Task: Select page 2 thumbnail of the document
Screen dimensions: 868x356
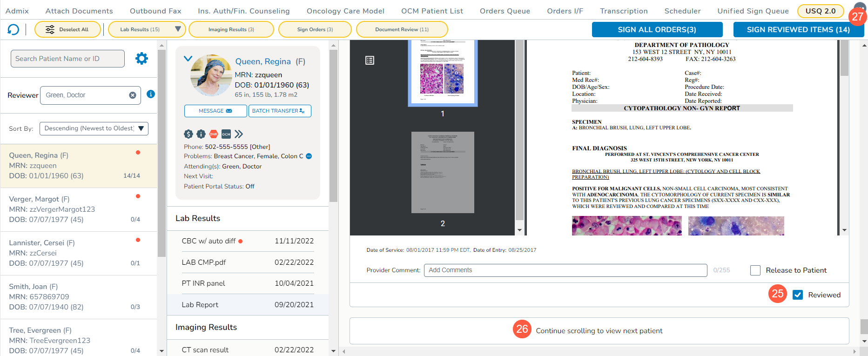Action: (443, 173)
